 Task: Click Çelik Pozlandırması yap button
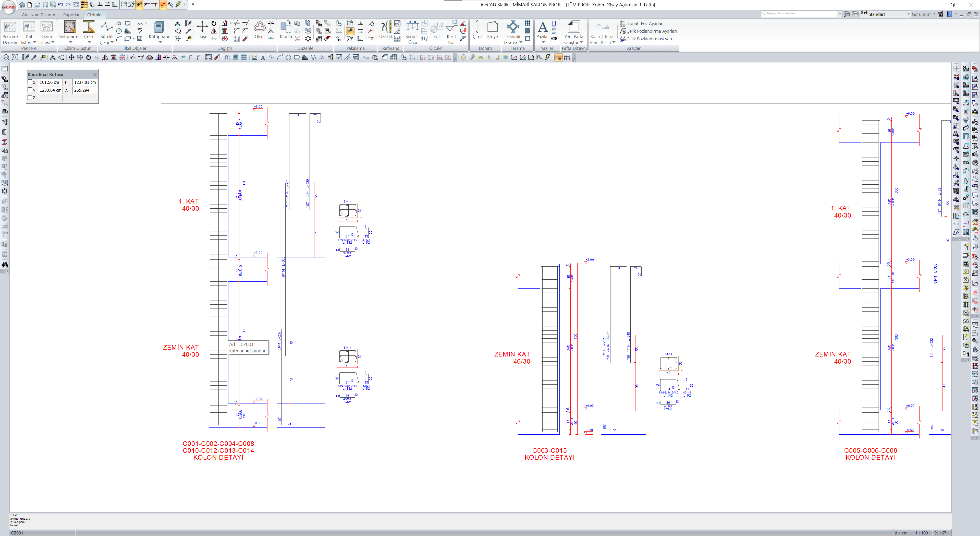pos(649,39)
